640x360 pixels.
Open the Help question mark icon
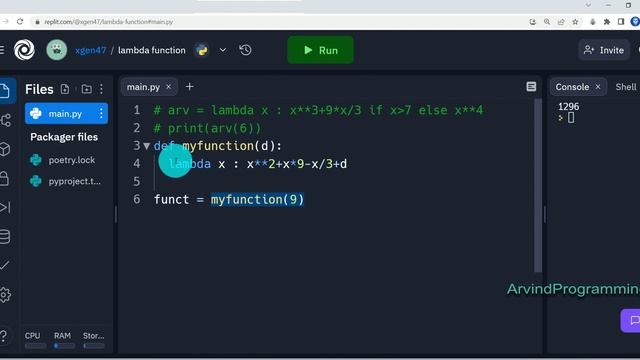click(x=4, y=336)
